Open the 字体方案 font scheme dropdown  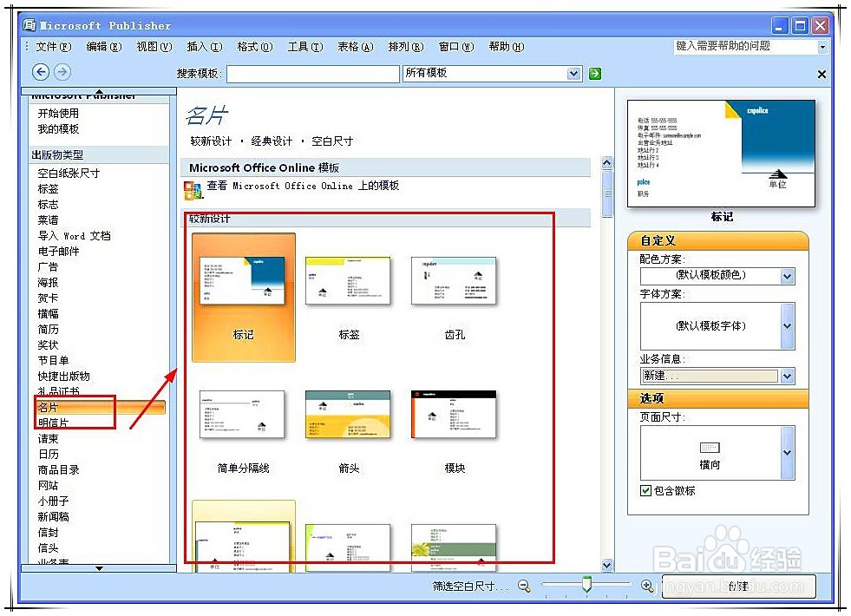click(x=788, y=326)
